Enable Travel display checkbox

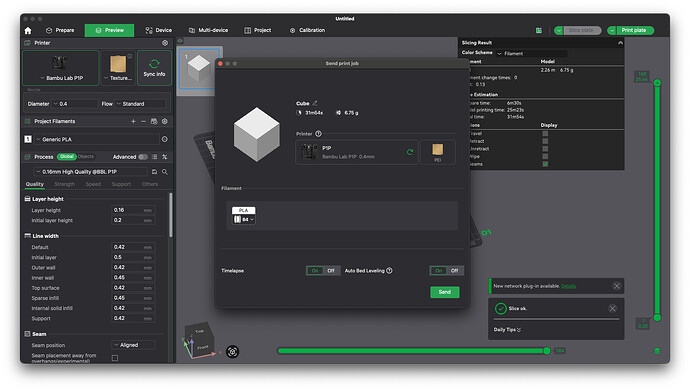[x=545, y=133]
